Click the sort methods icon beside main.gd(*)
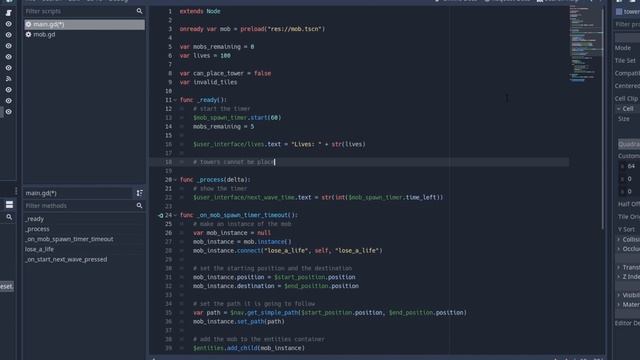This screenshot has height=360, width=640. tap(139, 193)
